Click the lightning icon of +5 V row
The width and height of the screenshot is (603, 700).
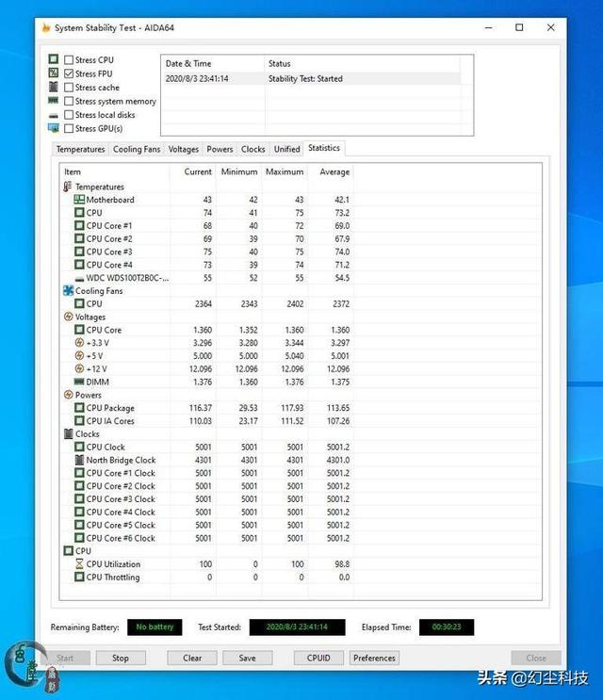click(x=79, y=355)
